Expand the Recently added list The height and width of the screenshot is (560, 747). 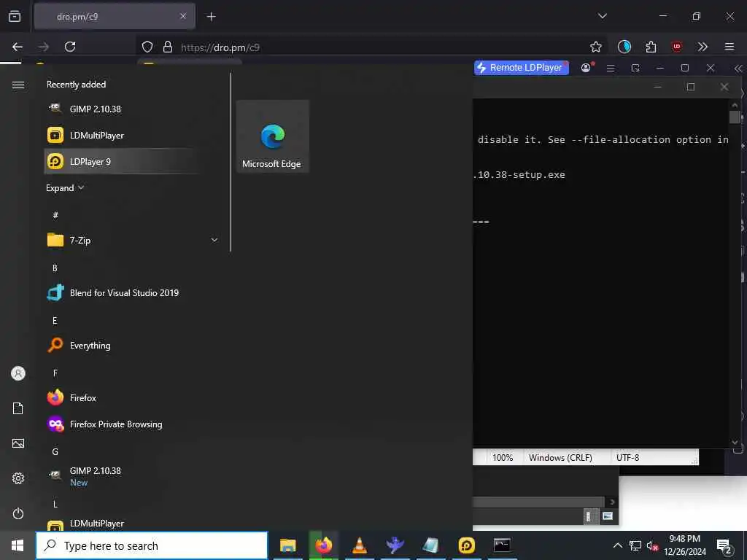[65, 188]
